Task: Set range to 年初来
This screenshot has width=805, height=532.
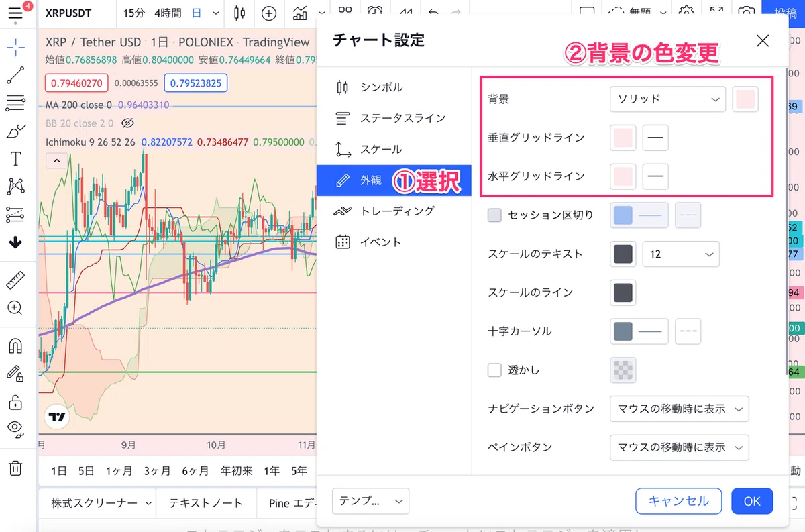Action: [237, 471]
